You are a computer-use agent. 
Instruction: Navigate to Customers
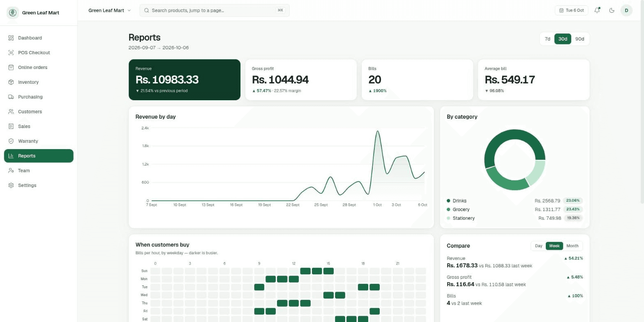coord(39,112)
